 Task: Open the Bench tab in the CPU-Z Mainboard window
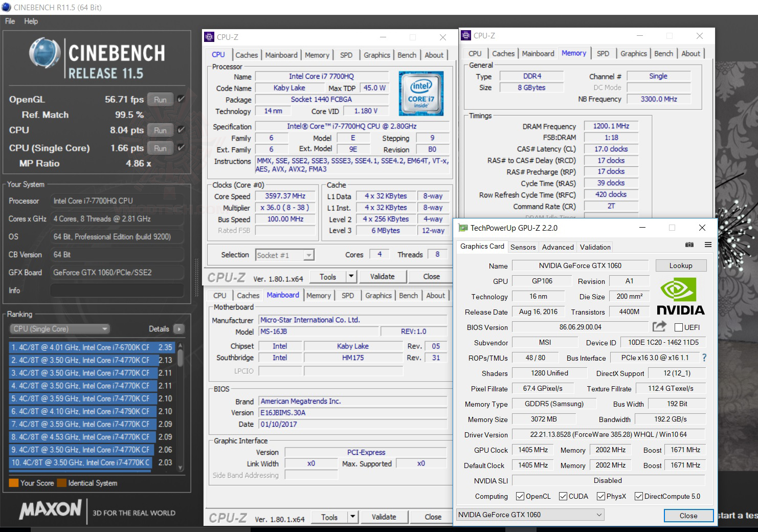tap(408, 295)
